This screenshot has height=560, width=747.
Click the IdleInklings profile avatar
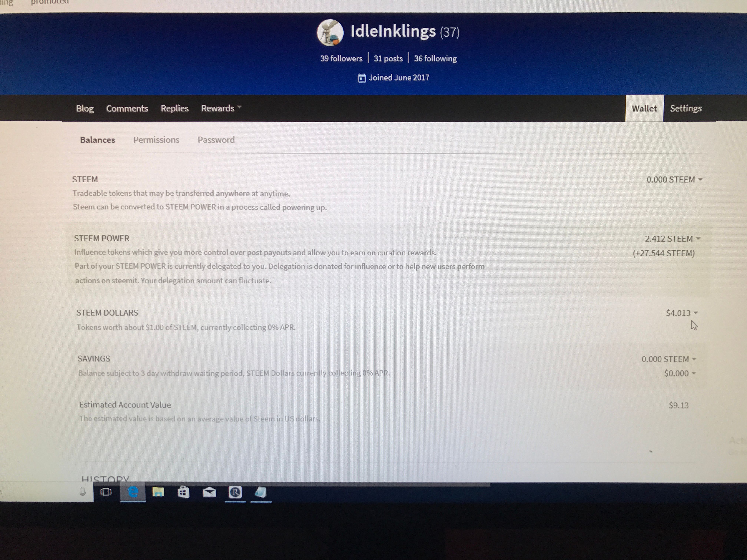(330, 33)
